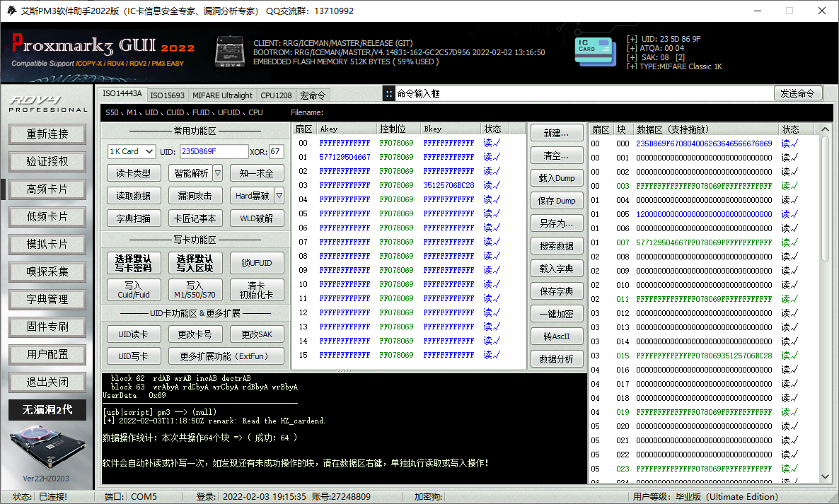Click the data list scrollbar down arrow
839x504 pixels.
pyautogui.click(x=825, y=476)
